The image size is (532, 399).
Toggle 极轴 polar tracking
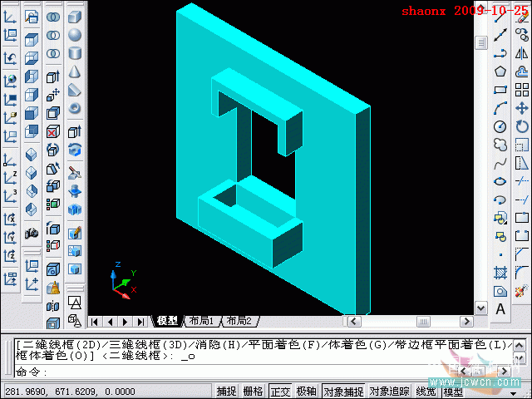point(307,392)
